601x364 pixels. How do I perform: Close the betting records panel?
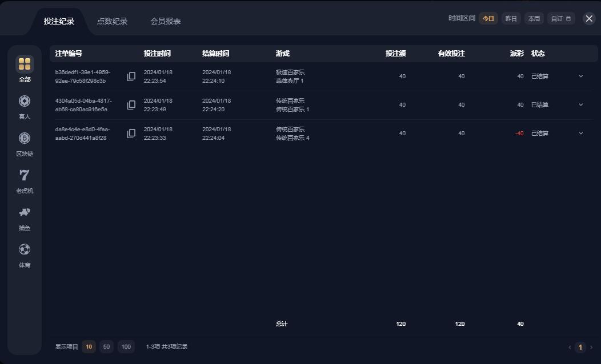pyautogui.click(x=589, y=18)
